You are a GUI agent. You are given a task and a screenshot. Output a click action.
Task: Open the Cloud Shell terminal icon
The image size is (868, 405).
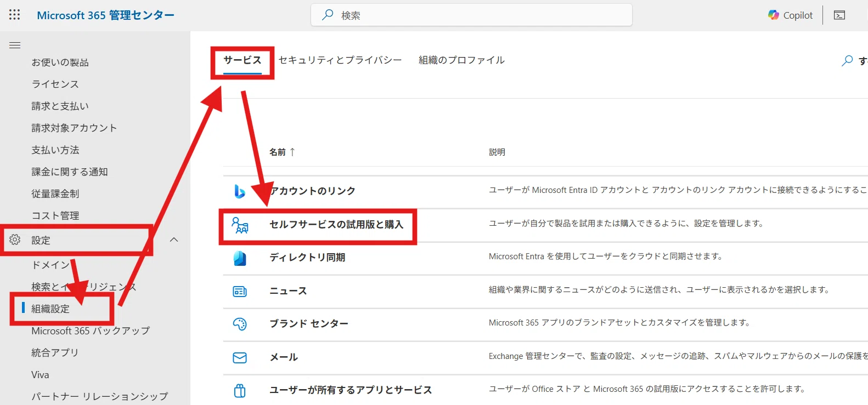tap(839, 15)
